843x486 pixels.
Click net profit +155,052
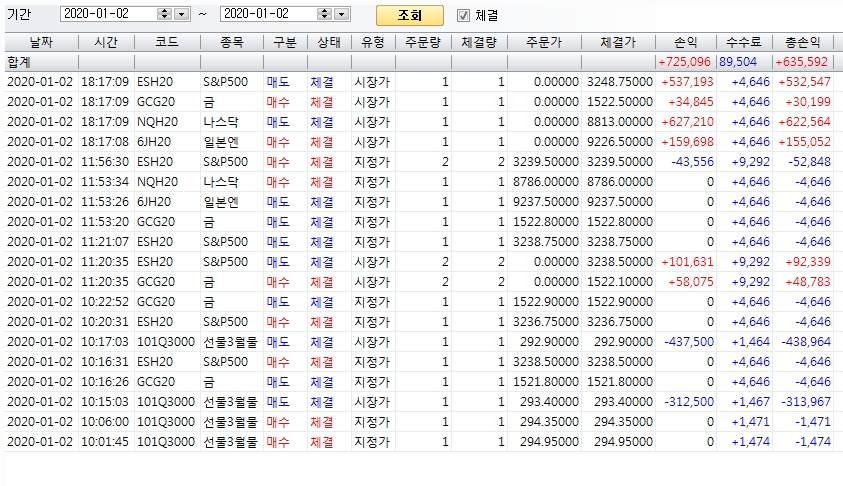pyautogui.click(x=804, y=142)
